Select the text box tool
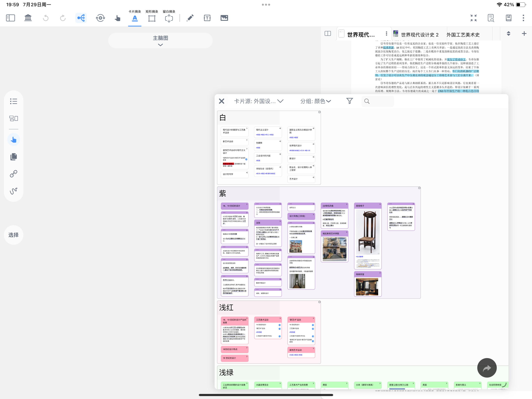 pos(207,18)
